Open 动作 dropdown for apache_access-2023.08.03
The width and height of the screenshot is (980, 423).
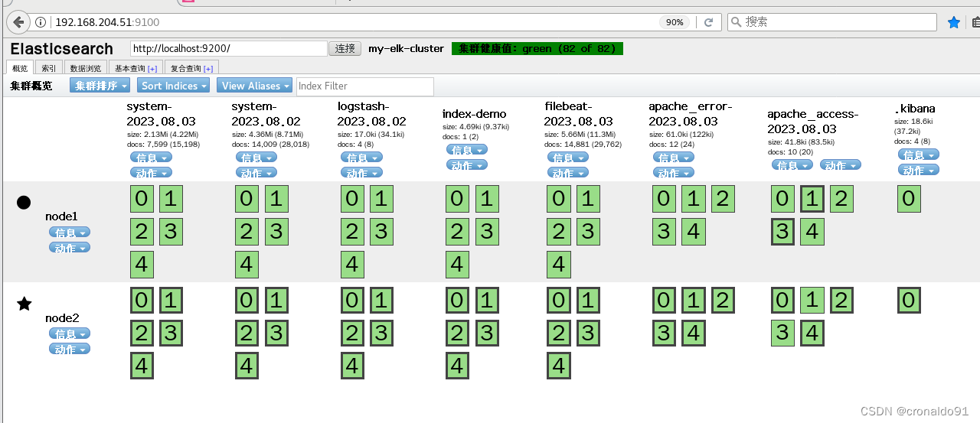(841, 165)
